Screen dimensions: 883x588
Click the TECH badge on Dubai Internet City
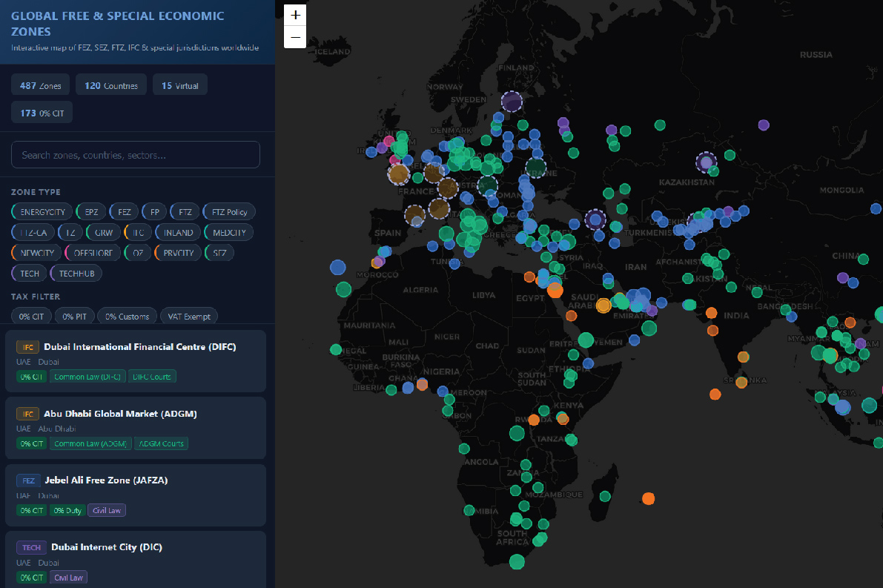pos(31,547)
